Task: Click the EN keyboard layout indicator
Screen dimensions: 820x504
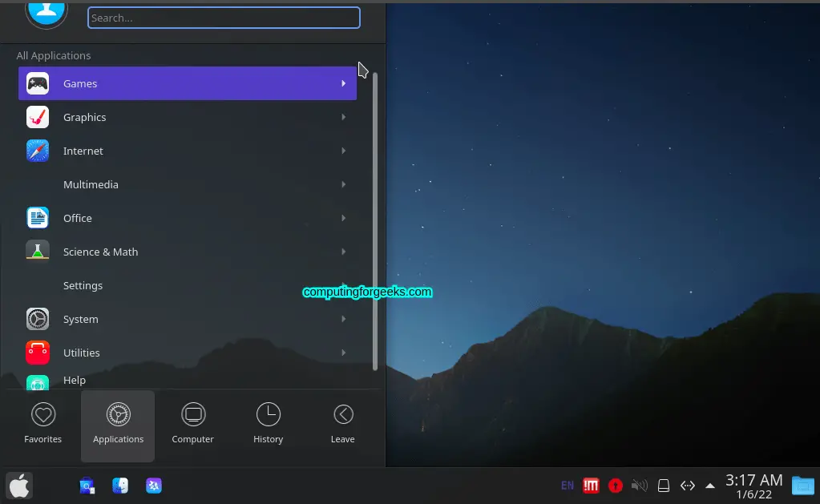Action: pos(568,486)
